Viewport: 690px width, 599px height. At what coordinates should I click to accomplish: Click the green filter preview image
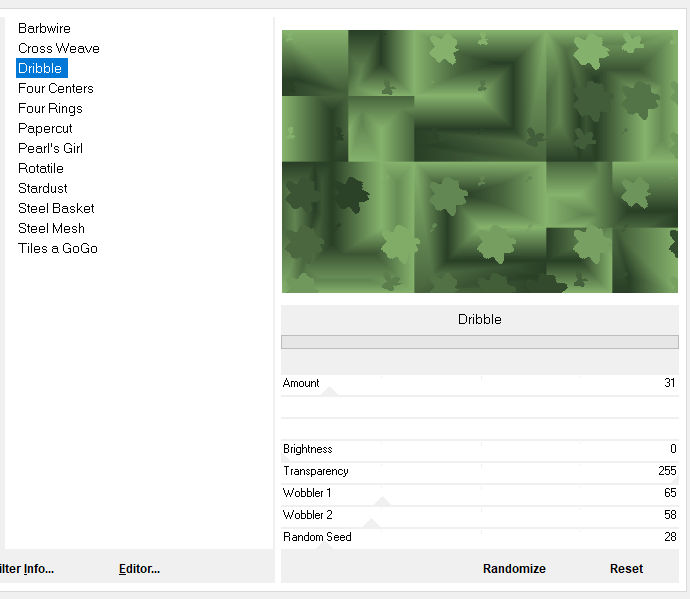click(479, 161)
